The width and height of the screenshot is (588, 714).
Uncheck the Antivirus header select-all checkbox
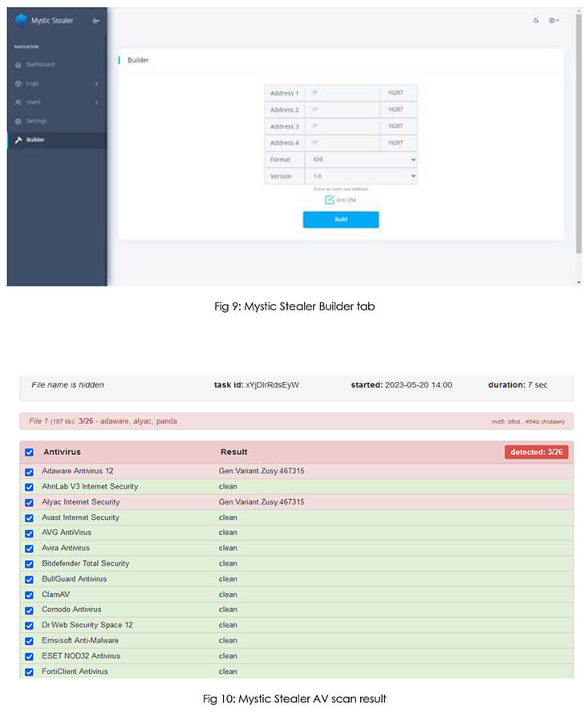[x=30, y=452]
